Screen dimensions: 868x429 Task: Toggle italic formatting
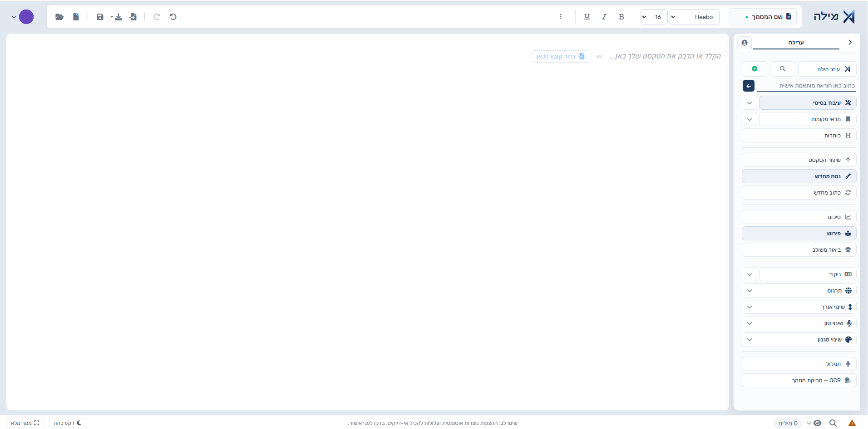[x=604, y=17]
